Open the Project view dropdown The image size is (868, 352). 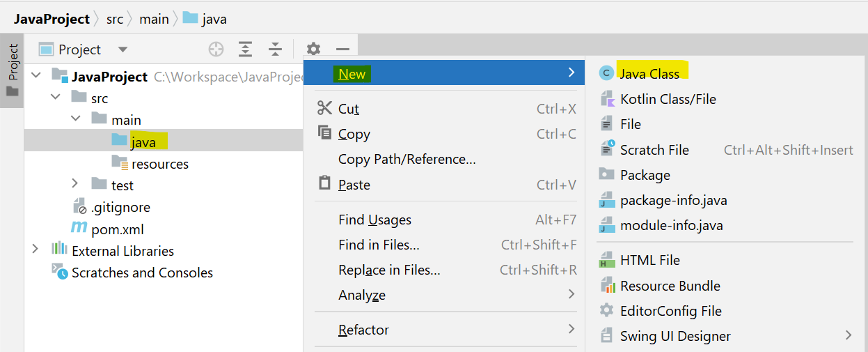click(123, 49)
